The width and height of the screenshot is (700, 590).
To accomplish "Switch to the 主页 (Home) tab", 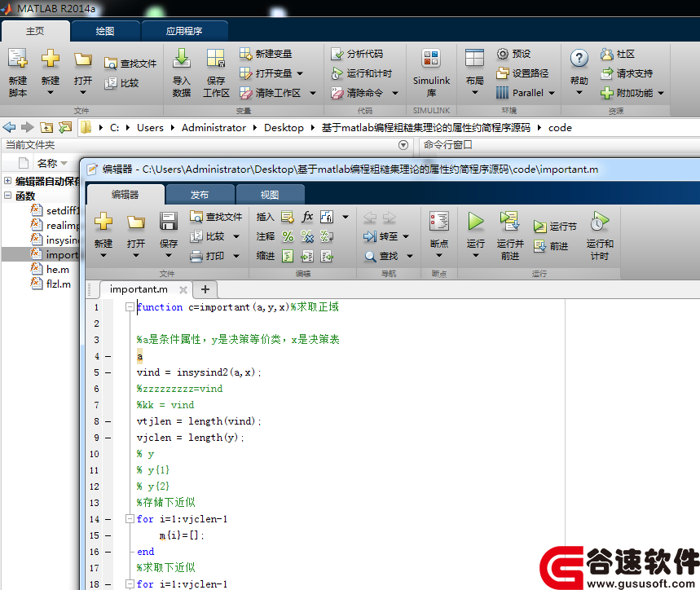I will [x=35, y=31].
